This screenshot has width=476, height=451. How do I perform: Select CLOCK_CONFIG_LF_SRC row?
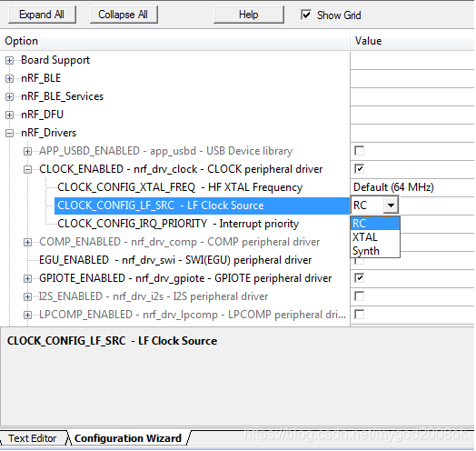tap(202, 205)
